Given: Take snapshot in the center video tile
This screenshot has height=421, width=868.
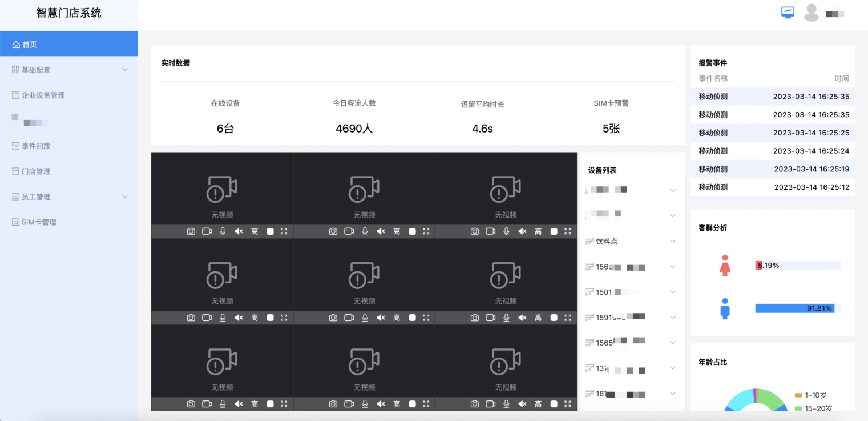Looking at the screenshot, I should click(x=333, y=318).
